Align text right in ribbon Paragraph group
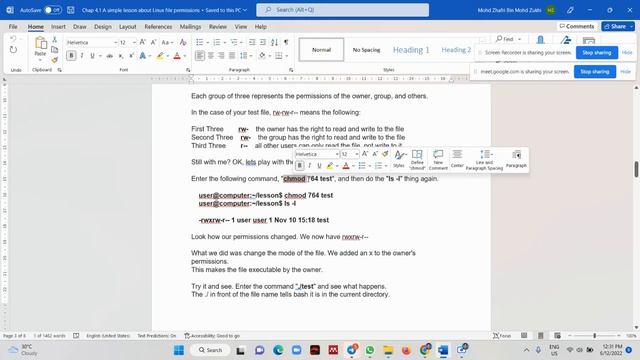Screen dimensions: 640x360 [221, 56]
